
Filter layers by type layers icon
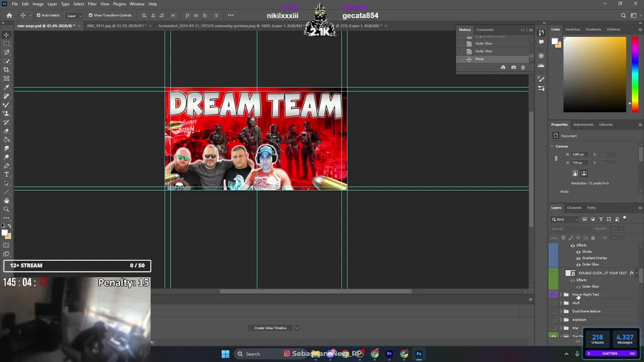[601, 219]
